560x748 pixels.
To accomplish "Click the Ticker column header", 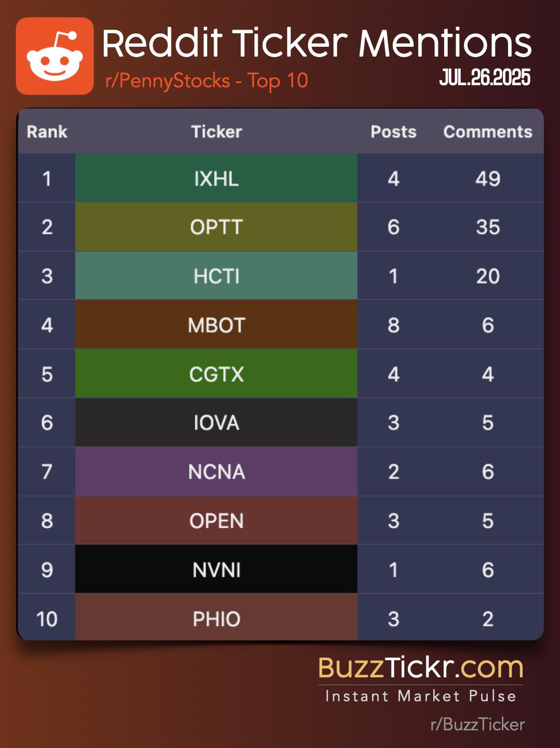I will 216,132.
